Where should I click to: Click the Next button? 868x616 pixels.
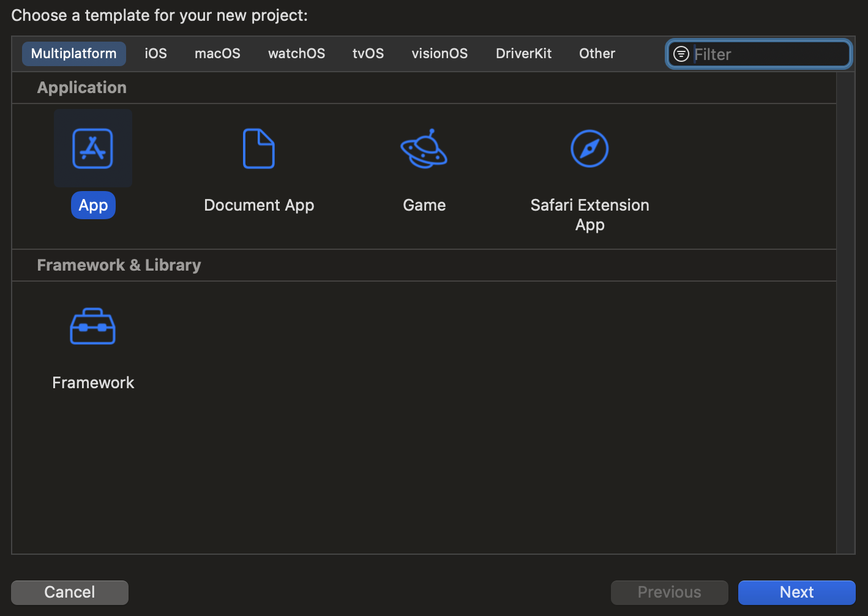click(796, 592)
